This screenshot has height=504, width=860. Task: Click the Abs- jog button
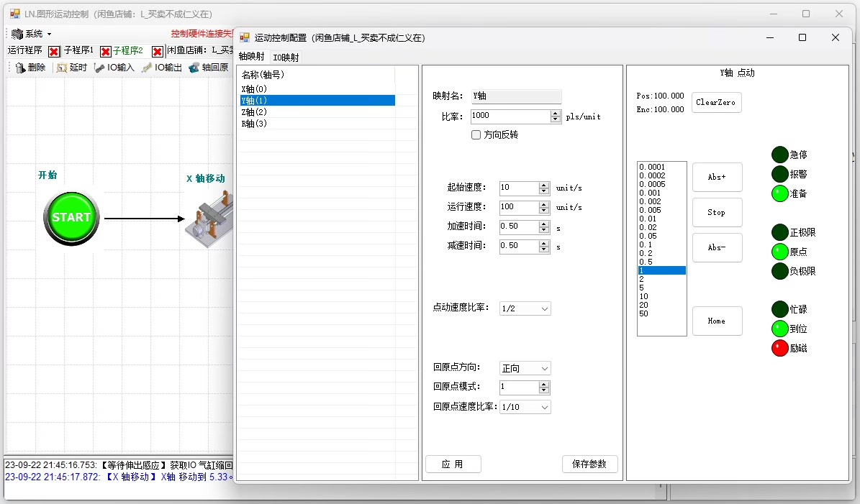pyautogui.click(x=717, y=247)
